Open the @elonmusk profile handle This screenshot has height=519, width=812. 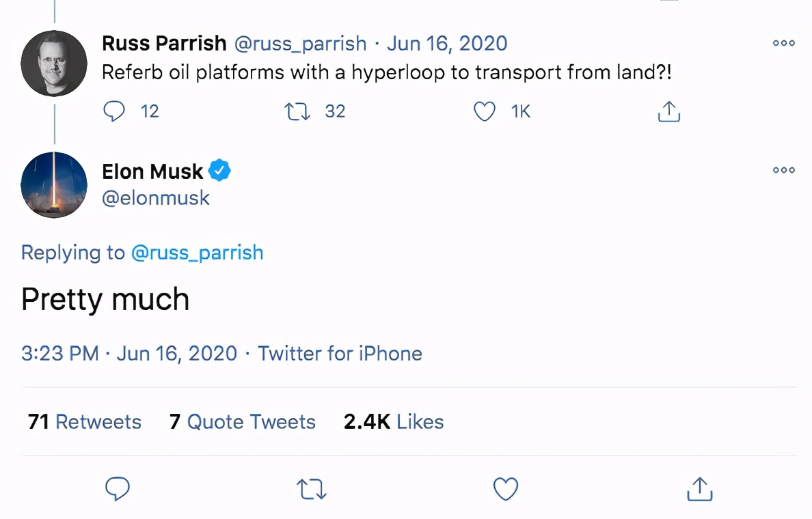tap(156, 198)
